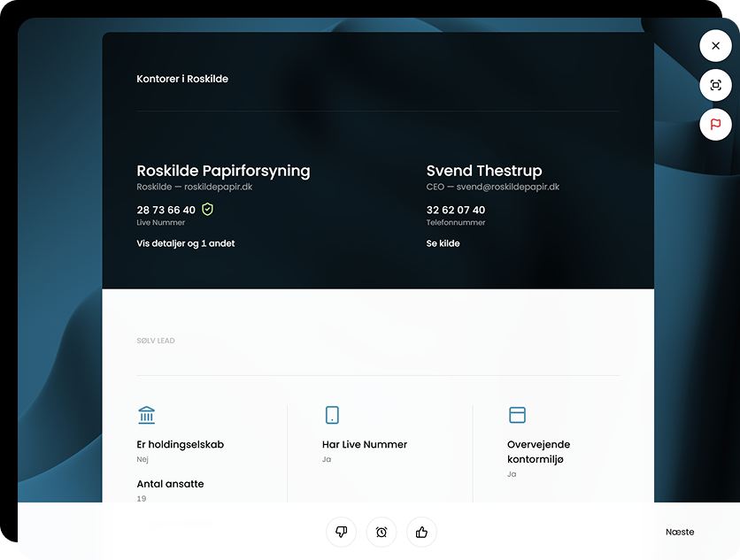The image size is (740, 560).
Task: Open the 'Se kilde' source link
Action: pos(443,243)
